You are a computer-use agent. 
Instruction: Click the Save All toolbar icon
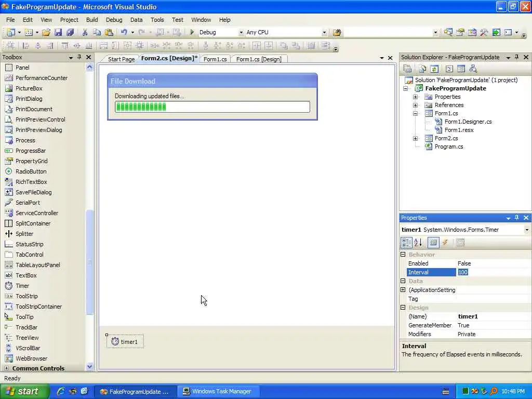click(x=70, y=32)
